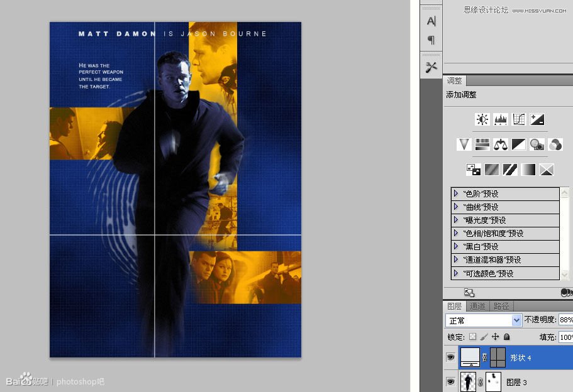Viewport: 573px width, 392px height.
Task: Create a Curves adjustment layer
Action: [518, 119]
